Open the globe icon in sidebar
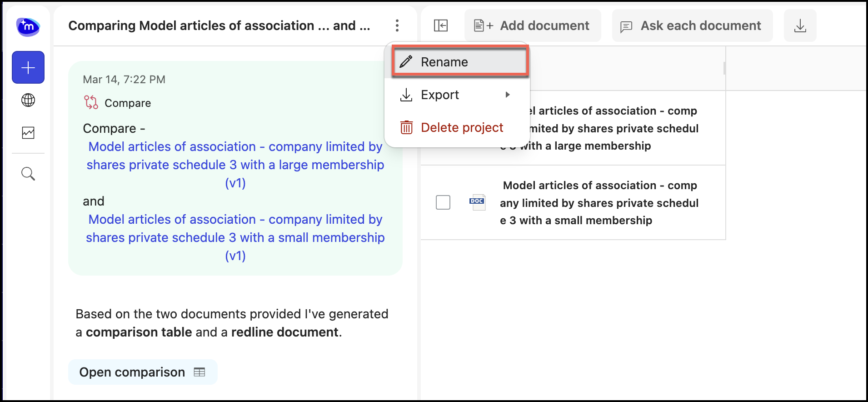 28,100
